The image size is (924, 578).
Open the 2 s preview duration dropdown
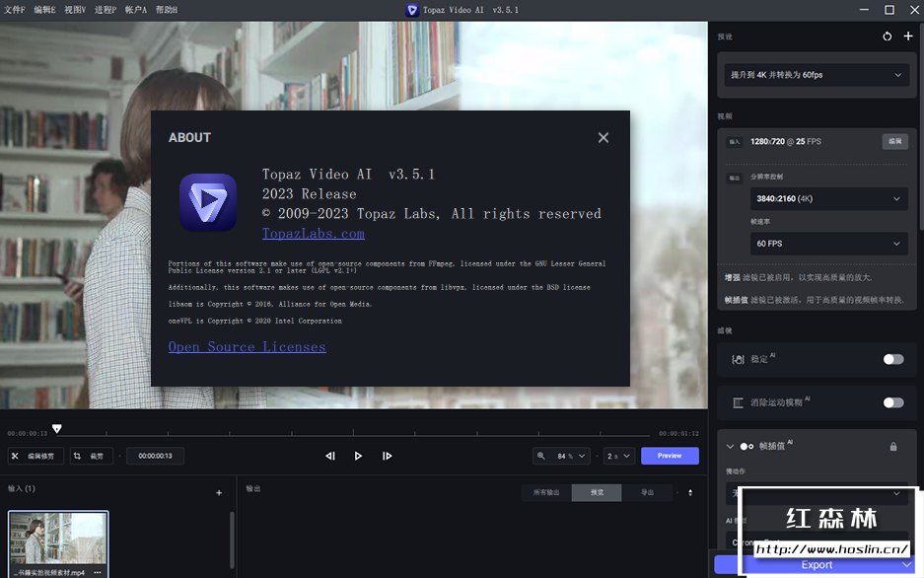(618, 456)
